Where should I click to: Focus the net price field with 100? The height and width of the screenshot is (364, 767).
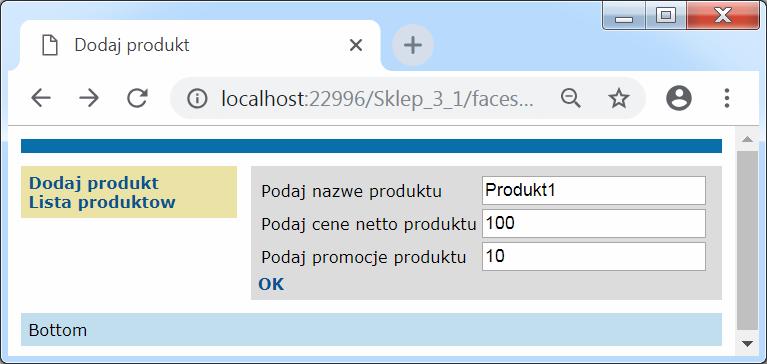point(594,224)
